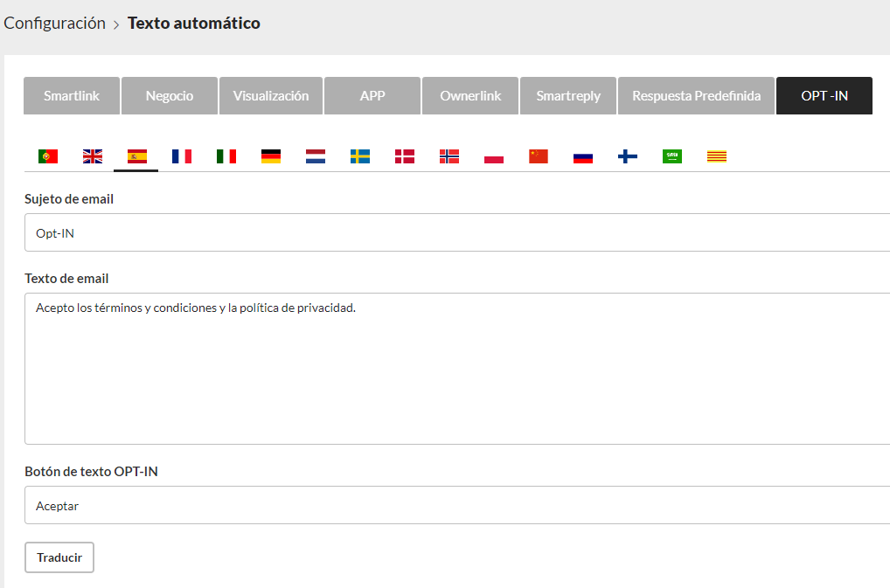This screenshot has height=588, width=890.
Task: Choose the Catalan striped flag
Action: [717, 156]
